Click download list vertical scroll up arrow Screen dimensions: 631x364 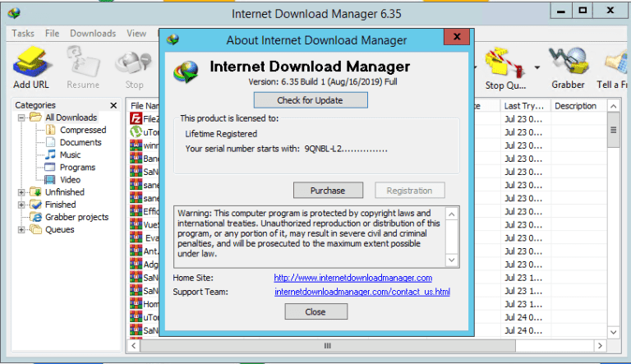click(x=613, y=106)
